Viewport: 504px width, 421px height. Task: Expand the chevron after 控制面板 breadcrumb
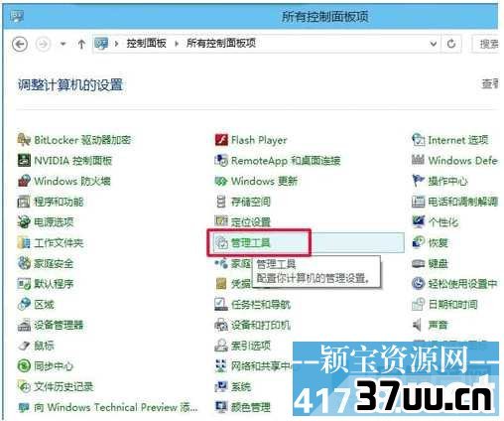177,44
